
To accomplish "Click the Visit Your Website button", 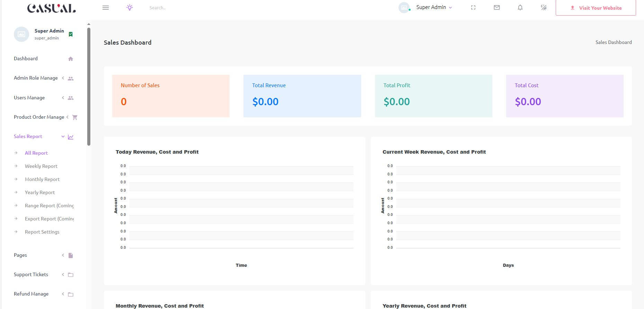I will 596,8.
